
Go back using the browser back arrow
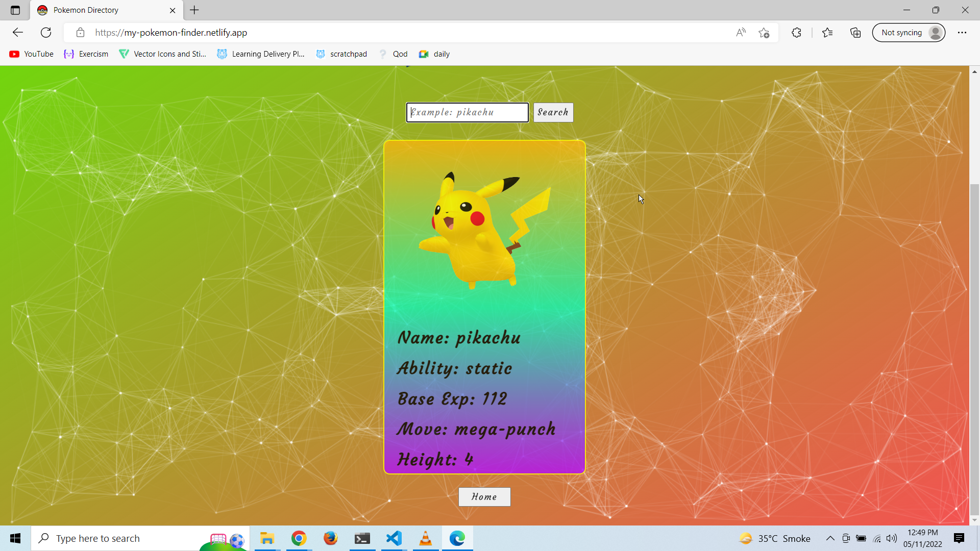click(18, 33)
